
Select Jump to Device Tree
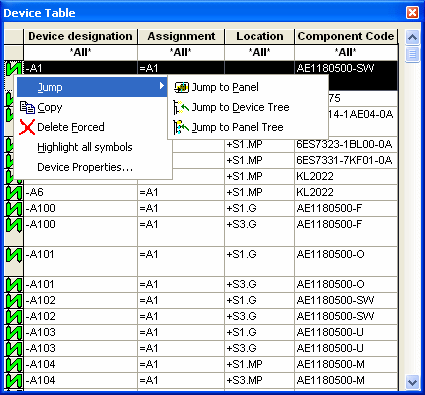pyautogui.click(x=240, y=107)
